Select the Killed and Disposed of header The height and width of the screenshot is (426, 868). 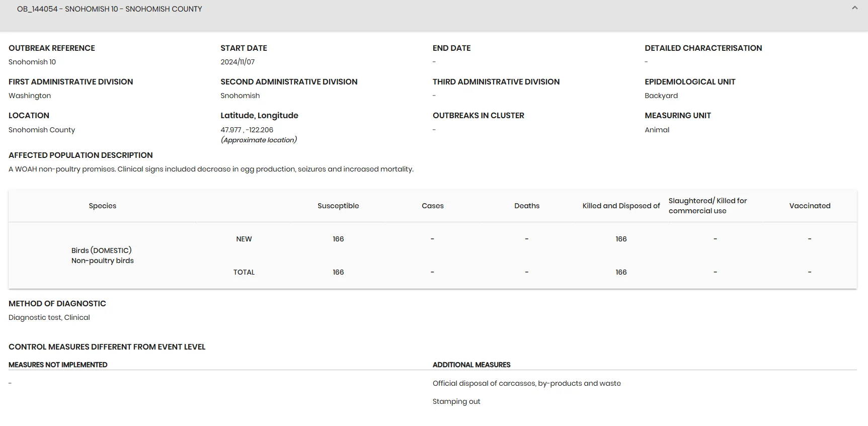[x=621, y=206]
